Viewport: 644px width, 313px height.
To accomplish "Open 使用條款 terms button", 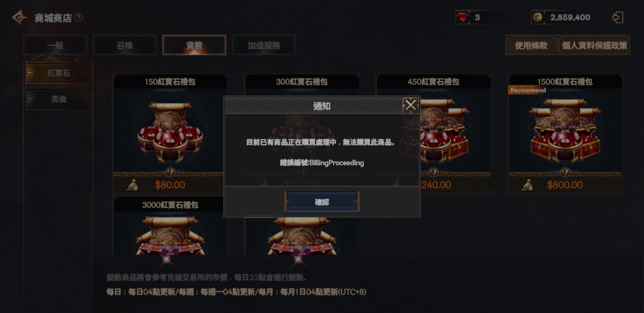I will coord(531,45).
